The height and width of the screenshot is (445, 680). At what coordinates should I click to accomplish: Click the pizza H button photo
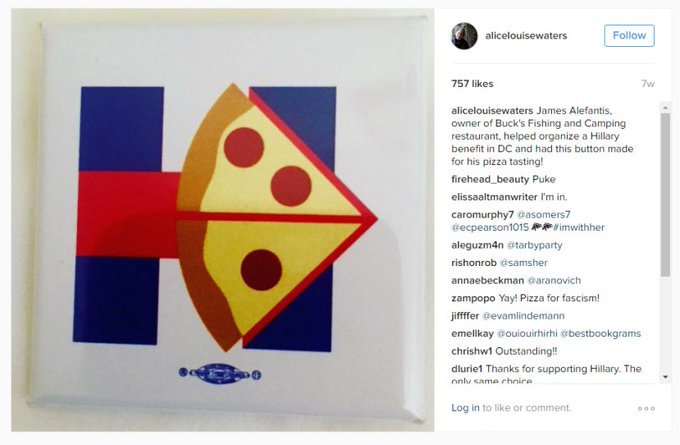(x=222, y=220)
